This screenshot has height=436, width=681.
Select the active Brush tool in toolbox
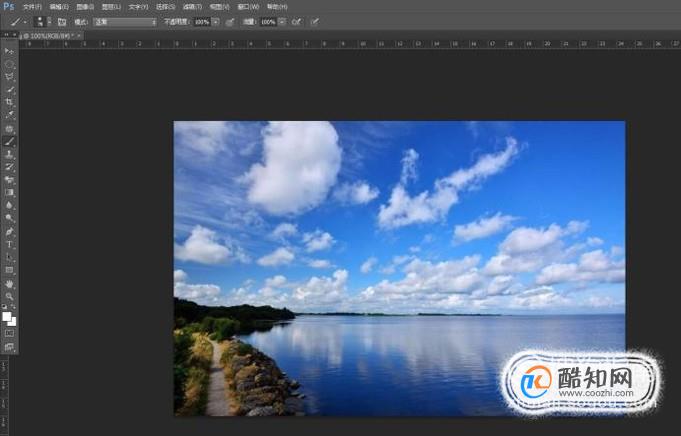pos(9,141)
